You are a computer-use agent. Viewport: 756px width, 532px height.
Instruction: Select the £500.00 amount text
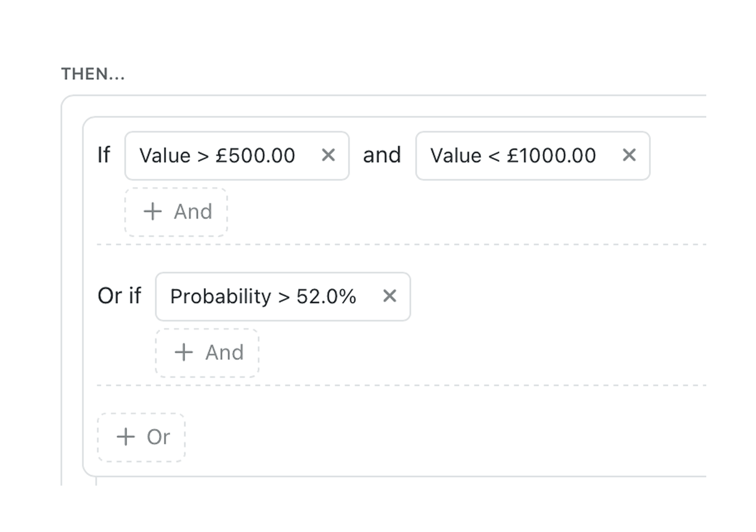click(255, 156)
